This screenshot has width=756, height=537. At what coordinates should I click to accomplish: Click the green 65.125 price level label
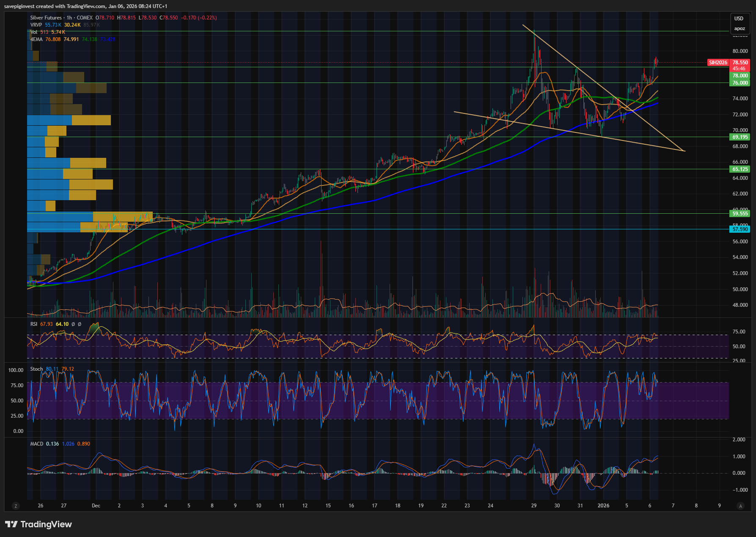[740, 169]
